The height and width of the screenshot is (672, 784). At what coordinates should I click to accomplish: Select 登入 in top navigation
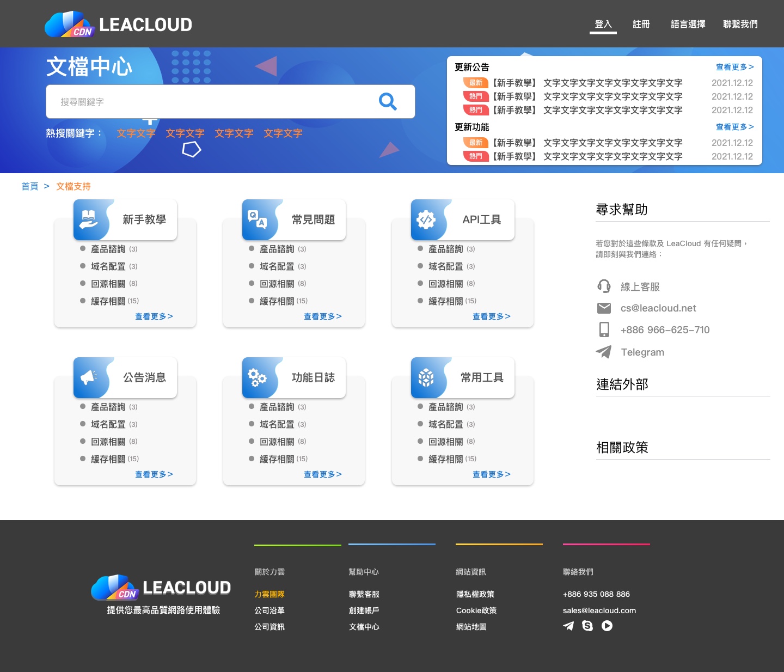point(603,24)
